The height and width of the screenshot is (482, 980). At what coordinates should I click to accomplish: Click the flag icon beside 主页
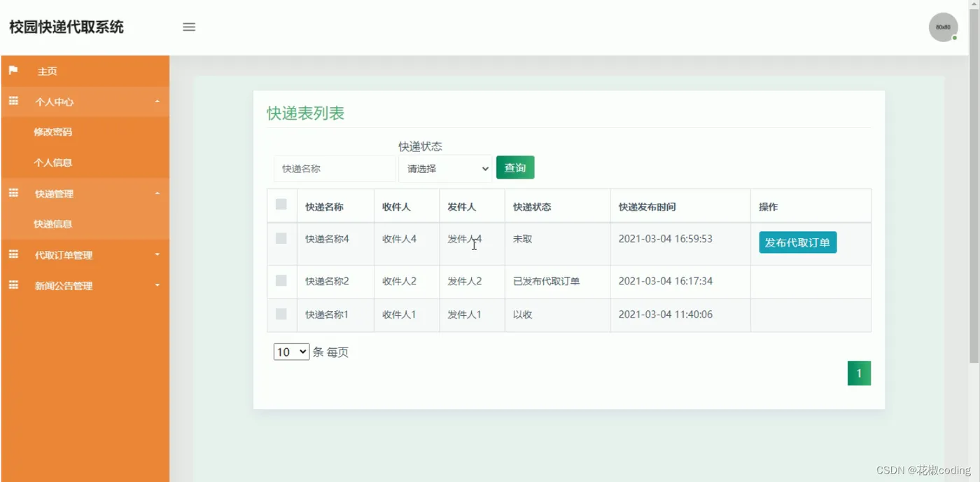pos(13,71)
